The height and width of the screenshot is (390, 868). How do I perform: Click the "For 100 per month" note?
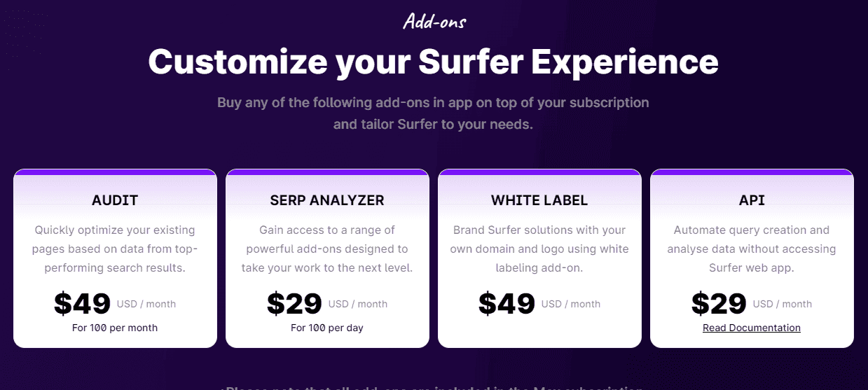(115, 328)
